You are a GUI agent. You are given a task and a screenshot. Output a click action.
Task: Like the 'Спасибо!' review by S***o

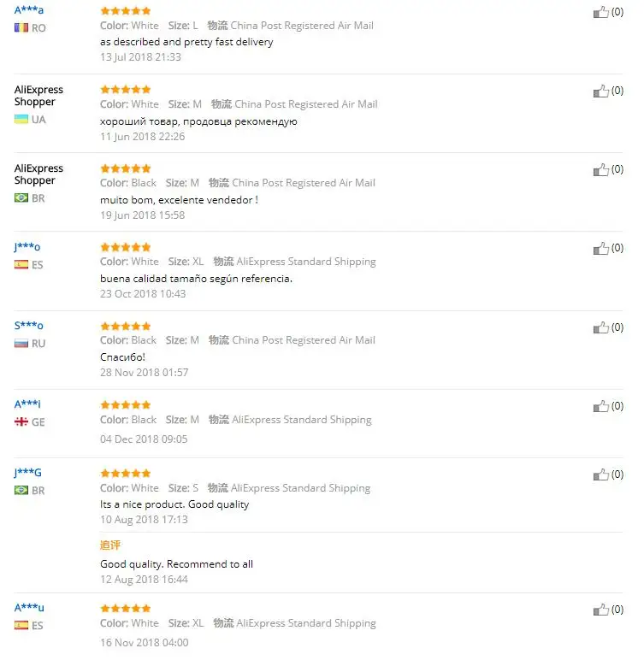click(x=601, y=327)
